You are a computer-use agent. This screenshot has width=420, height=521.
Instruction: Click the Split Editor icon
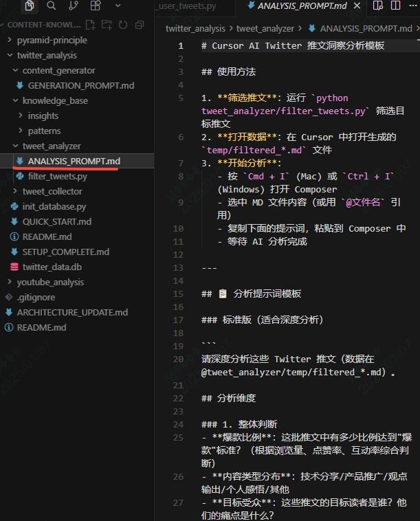click(x=395, y=5)
